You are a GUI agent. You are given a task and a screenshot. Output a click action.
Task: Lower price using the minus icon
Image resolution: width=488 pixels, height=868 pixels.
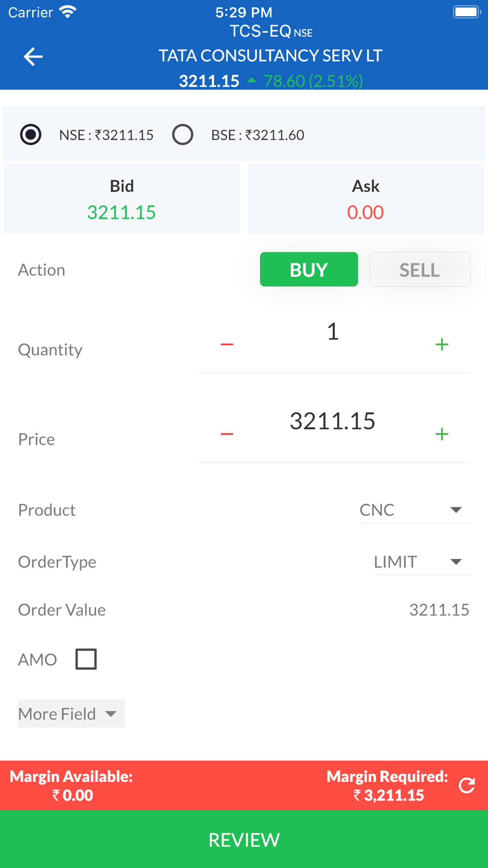pyautogui.click(x=227, y=434)
